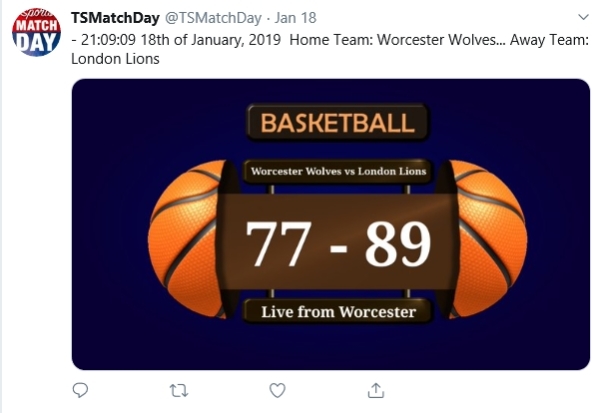This screenshot has width=600, height=413.
Task: Open the share tweet options
Action: [x=376, y=390]
